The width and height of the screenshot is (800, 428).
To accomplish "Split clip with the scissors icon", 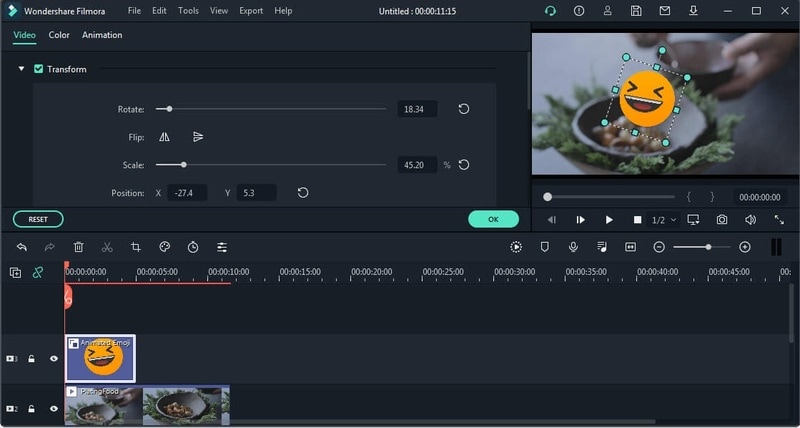I will pyautogui.click(x=107, y=247).
